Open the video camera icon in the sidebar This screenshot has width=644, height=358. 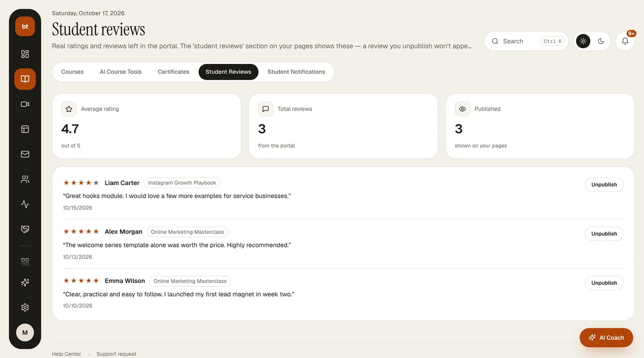click(x=25, y=104)
